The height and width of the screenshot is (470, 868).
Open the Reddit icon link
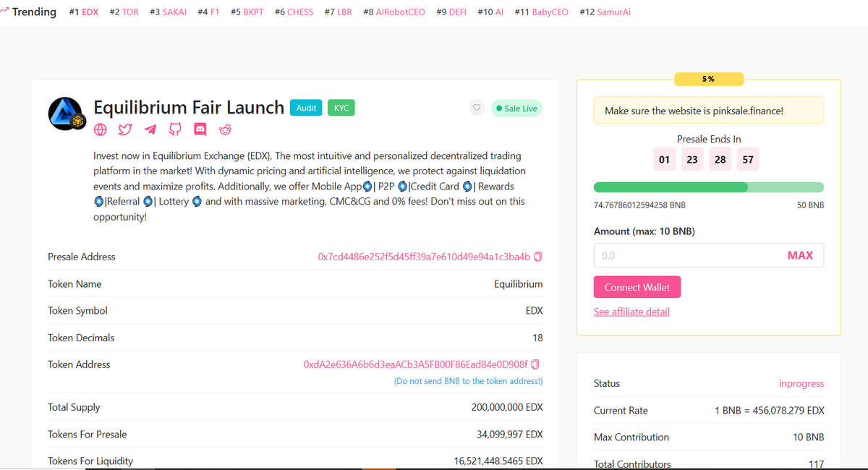(x=225, y=130)
